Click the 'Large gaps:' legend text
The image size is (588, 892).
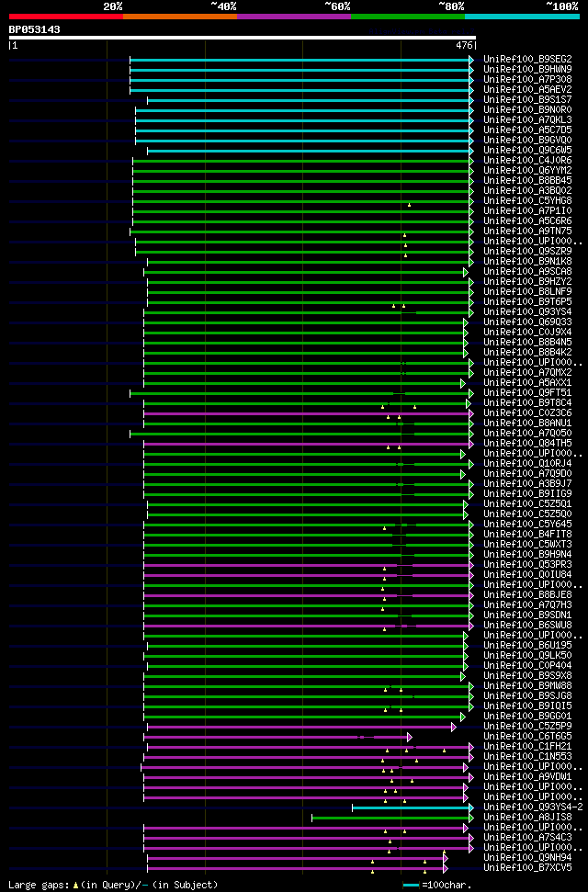coord(39,885)
